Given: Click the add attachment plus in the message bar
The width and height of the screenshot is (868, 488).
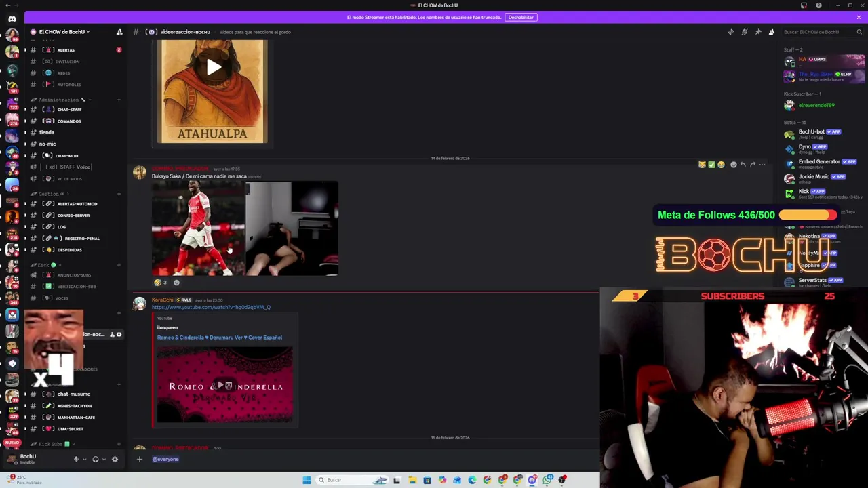Looking at the screenshot, I should click(x=139, y=459).
